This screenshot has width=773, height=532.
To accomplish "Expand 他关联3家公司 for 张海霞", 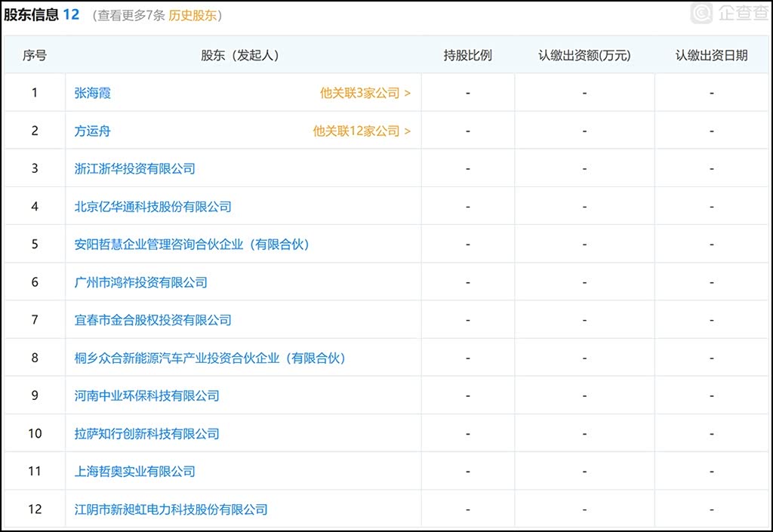I will (x=365, y=93).
